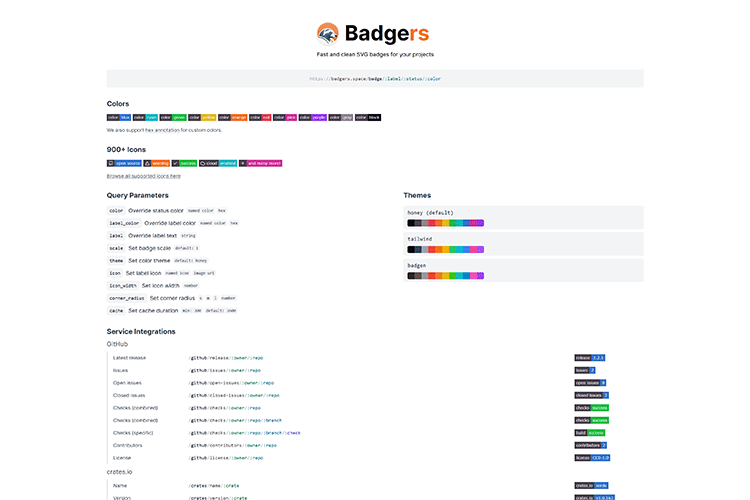Viewport: 750px width, 500px height.
Task: Click the warning icon badge
Action: point(156,162)
